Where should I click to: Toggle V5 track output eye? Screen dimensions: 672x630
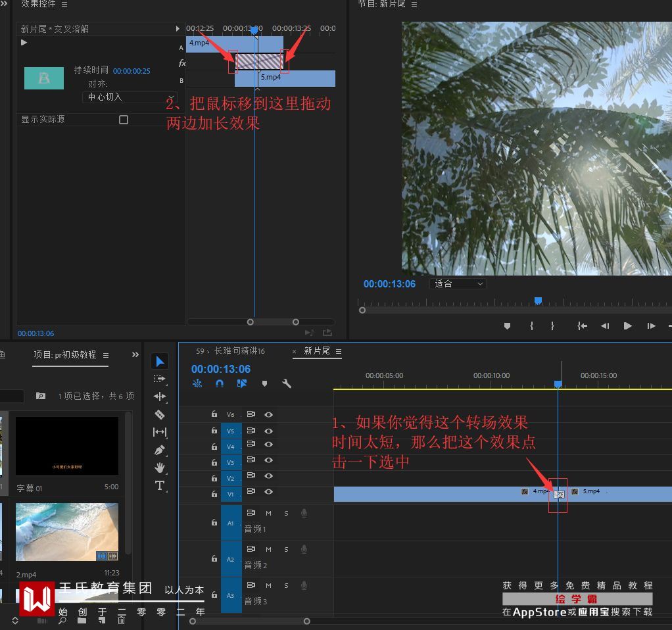click(269, 431)
